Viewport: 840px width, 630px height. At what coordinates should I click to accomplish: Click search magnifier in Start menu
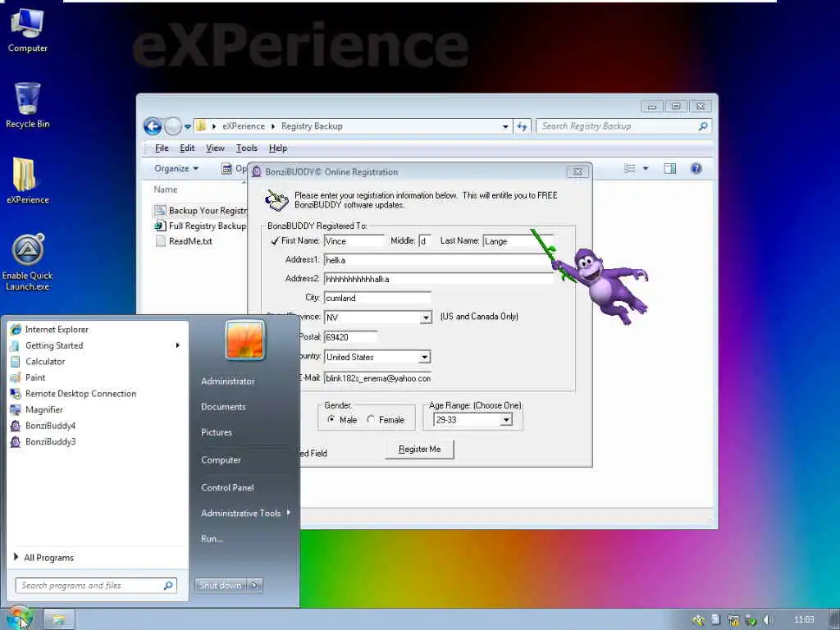pyautogui.click(x=168, y=586)
